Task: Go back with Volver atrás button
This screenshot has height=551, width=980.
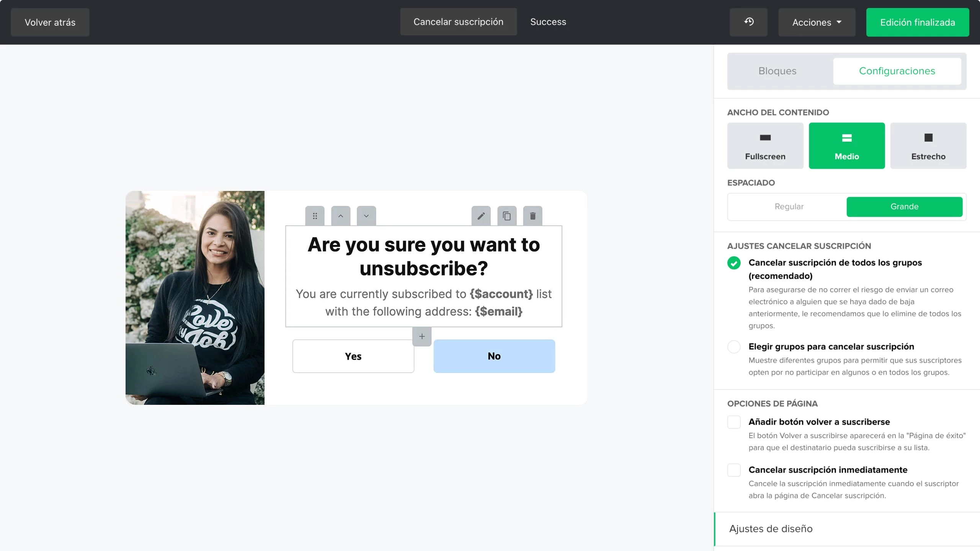Action: tap(50, 22)
